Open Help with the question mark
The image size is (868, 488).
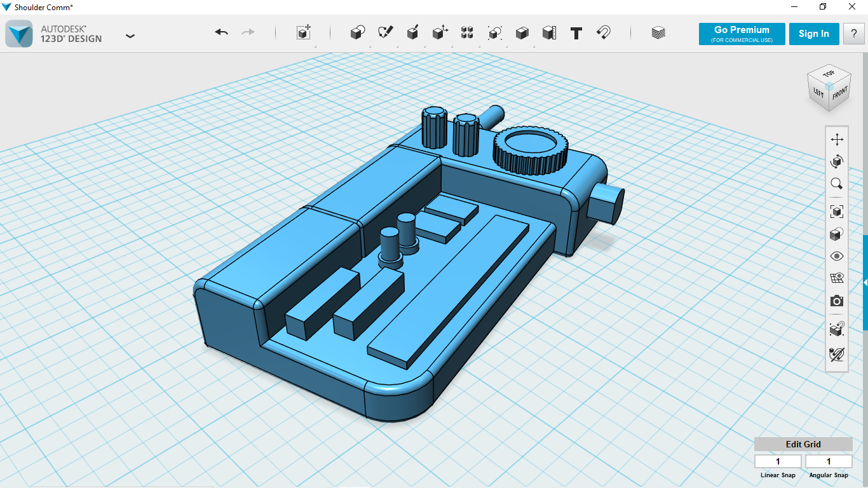(853, 34)
